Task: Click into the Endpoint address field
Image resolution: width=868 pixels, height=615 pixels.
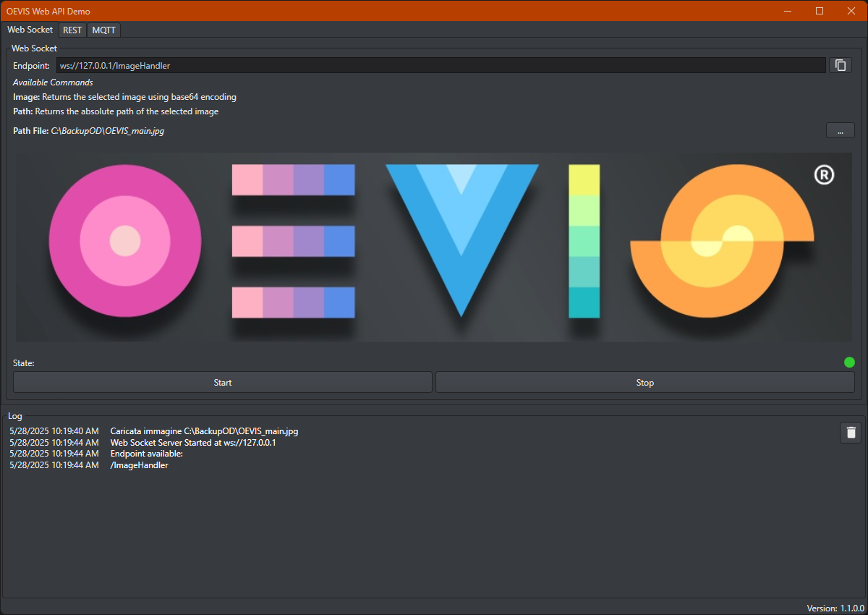Action: (x=441, y=65)
